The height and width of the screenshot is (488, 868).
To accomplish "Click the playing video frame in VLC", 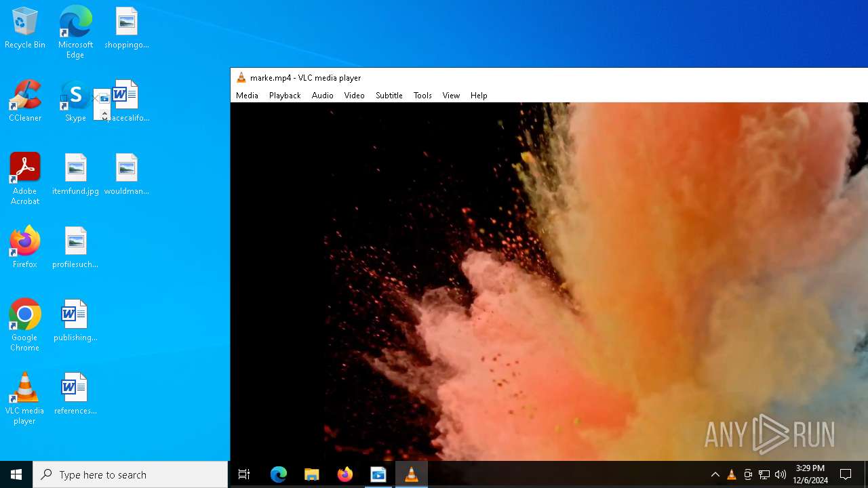I will (549, 281).
